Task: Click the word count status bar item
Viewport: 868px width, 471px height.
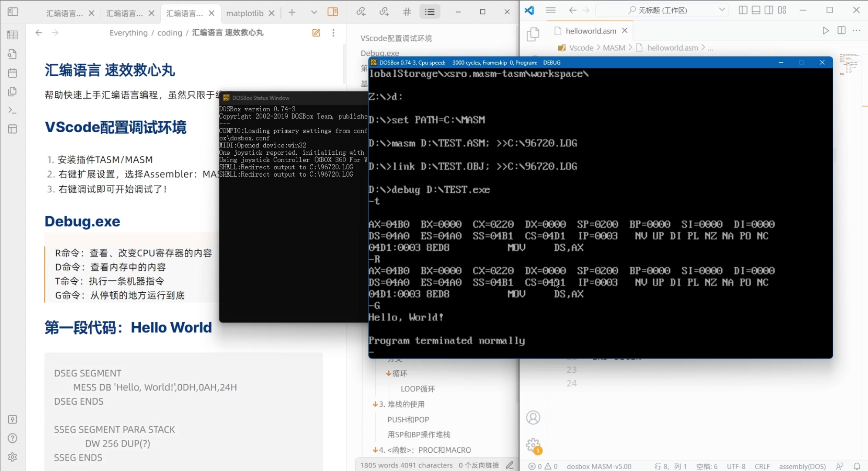Action: [407, 465]
